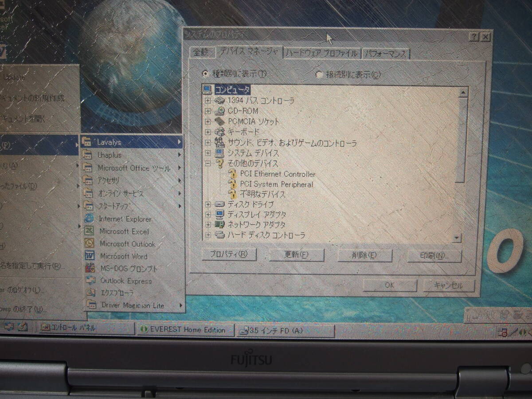532x399 pixels.
Task: Click the その他のデバイス question mark icon
Action: point(220,164)
